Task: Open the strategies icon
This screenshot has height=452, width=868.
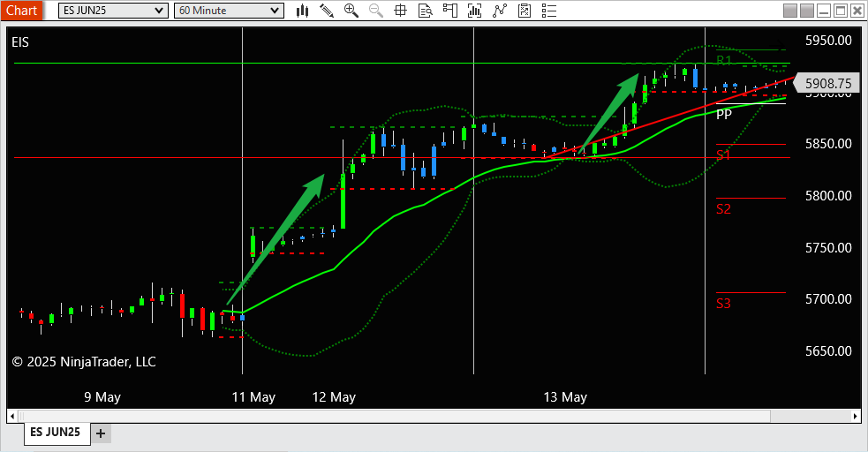Action: [525, 11]
